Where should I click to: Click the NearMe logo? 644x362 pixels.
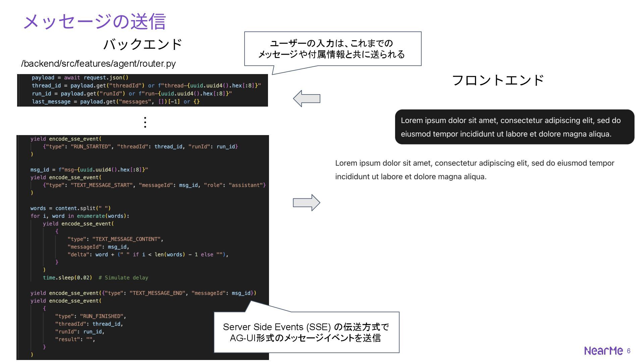(x=603, y=351)
